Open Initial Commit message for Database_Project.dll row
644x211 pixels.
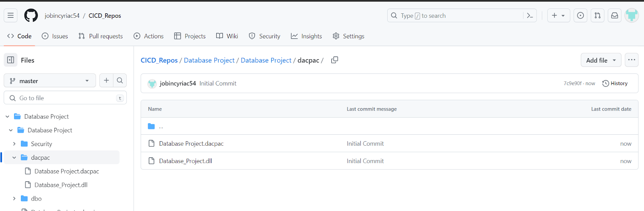[365, 161]
